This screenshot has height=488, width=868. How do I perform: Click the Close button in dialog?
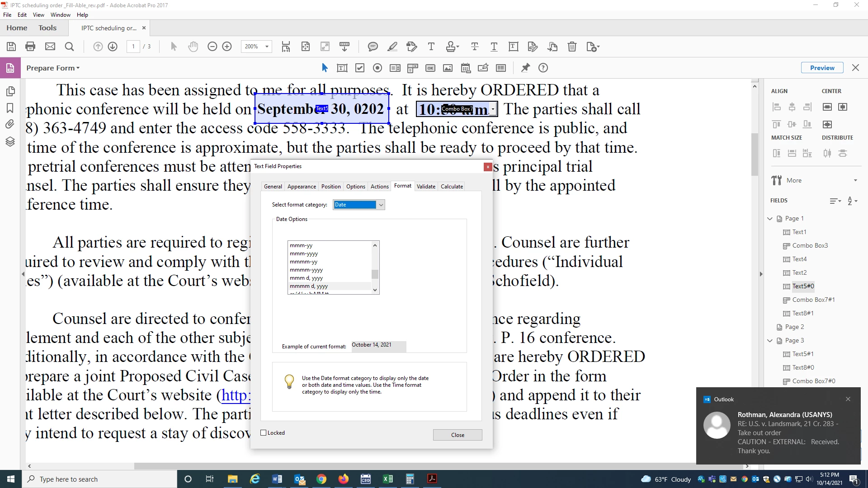click(x=458, y=435)
